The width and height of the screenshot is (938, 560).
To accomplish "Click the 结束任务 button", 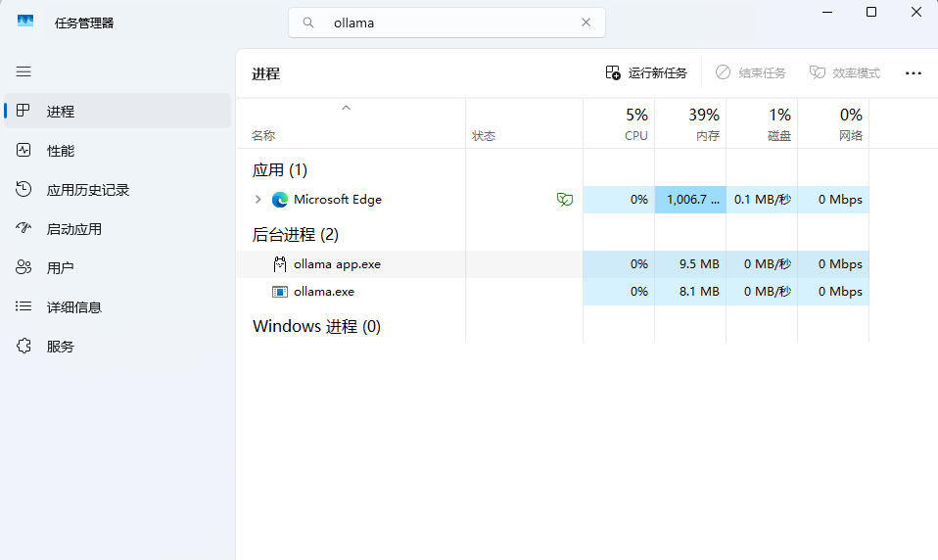I will click(x=751, y=73).
